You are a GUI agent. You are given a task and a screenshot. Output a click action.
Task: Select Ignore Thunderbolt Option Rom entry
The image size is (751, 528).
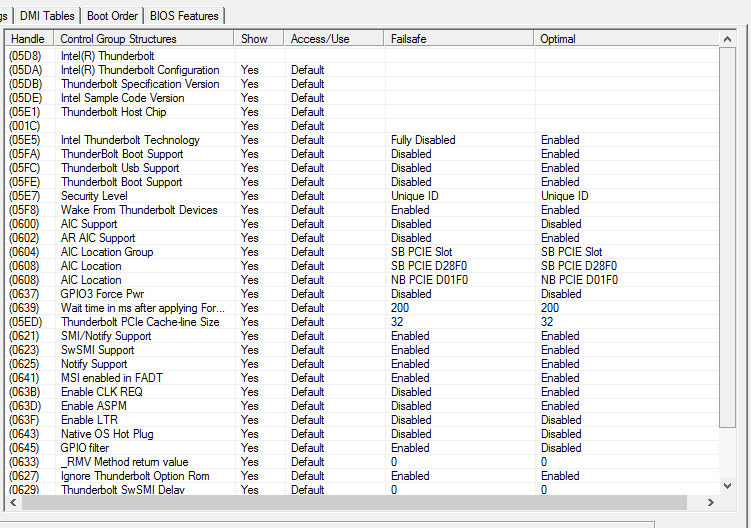(135, 476)
